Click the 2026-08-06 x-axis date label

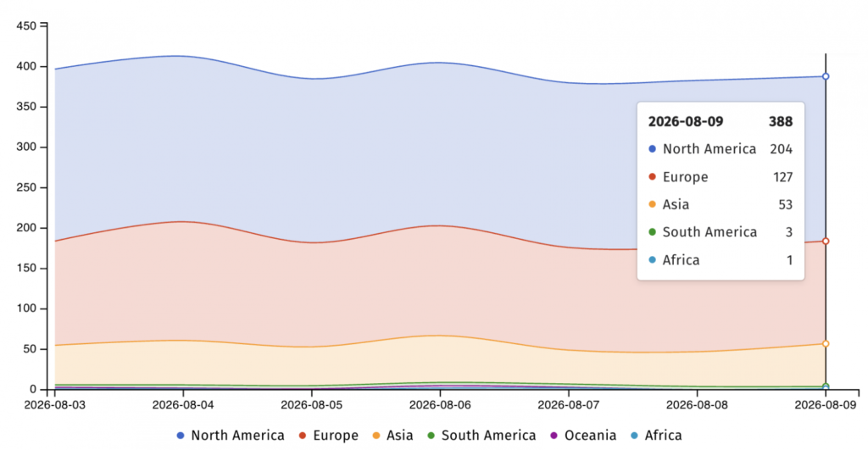(440, 405)
